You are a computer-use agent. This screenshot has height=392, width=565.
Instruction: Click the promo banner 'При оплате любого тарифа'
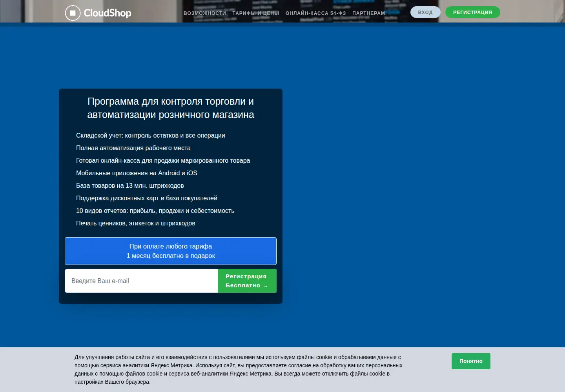171,251
